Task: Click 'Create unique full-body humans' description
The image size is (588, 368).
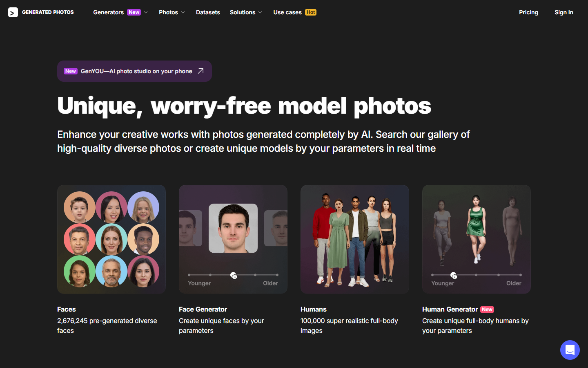Action: coord(475,325)
